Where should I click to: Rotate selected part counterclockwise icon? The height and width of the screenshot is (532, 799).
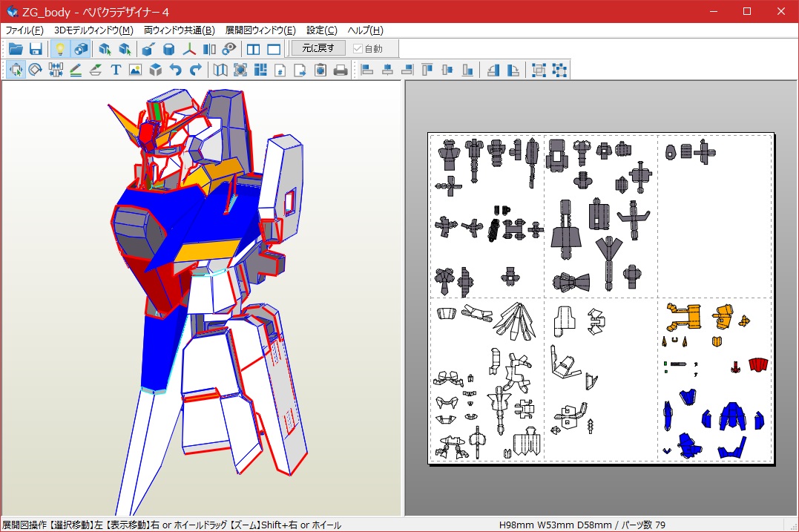click(x=493, y=70)
